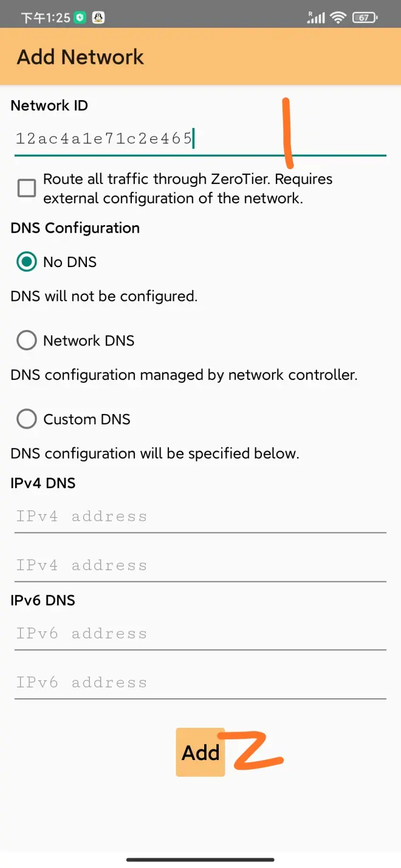
Task: Focus the first IPv4 address field
Action: click(x=200, y=517)
